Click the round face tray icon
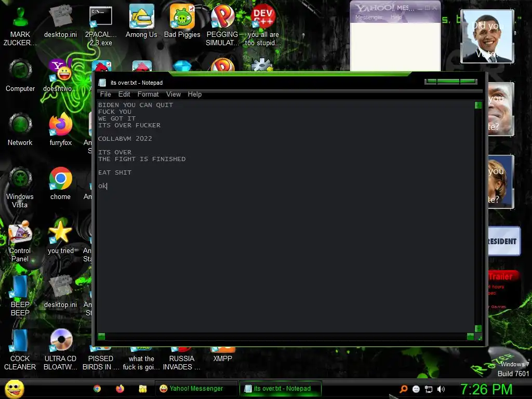This screenshot has width=532, height=399. point(416,389)
